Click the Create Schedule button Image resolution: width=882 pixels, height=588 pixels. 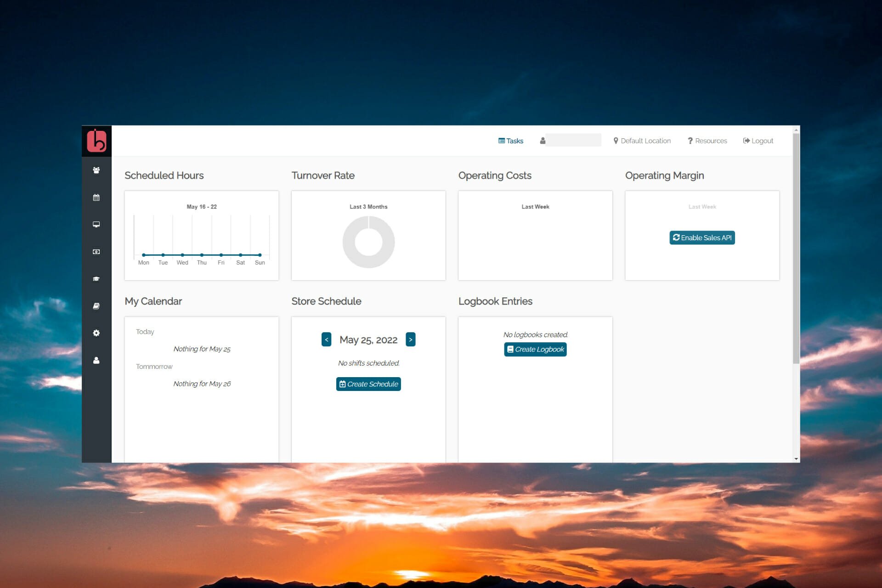click(x=368, y=384)
